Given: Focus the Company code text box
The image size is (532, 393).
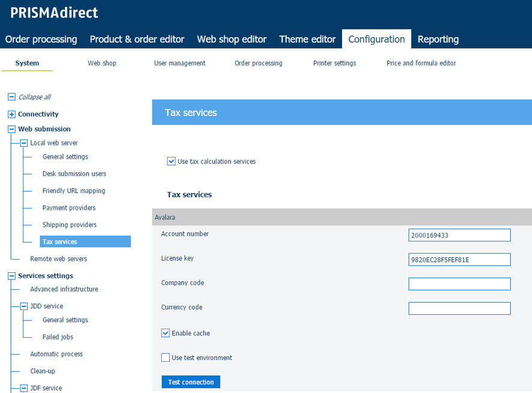Looking at the screenshot, I should pyautogui.click(x=459, y=284).
